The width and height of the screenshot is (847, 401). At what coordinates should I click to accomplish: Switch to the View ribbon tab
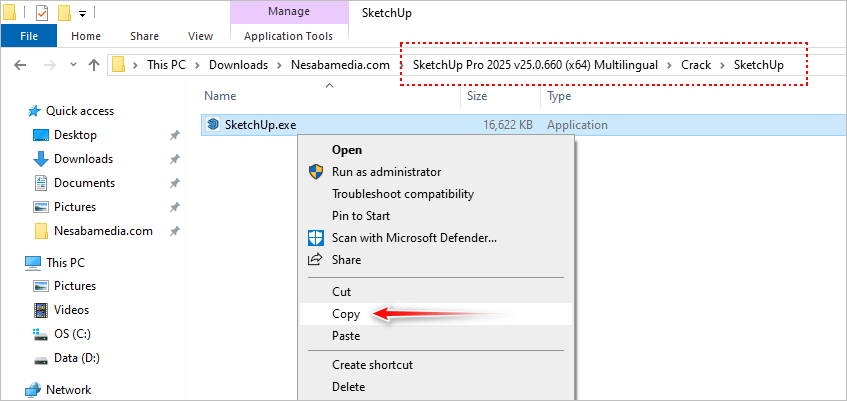(200, 36)
